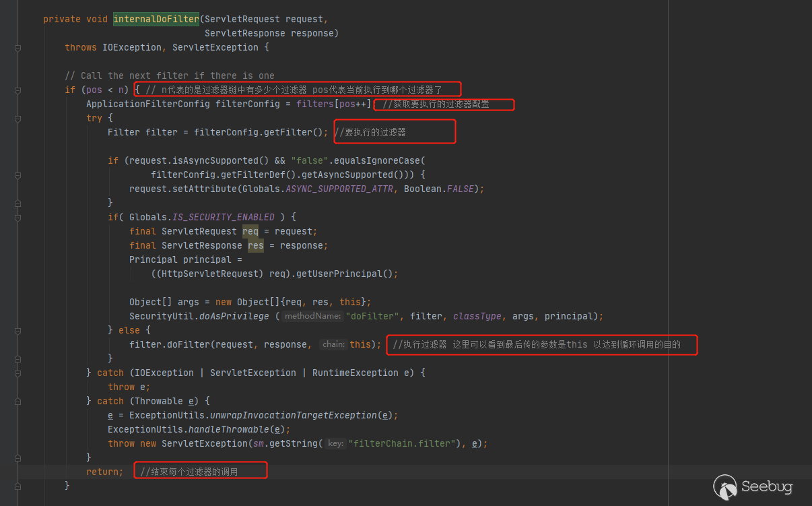Click the 'throw e;' statement
Image resolution: width=812 pixels, height=506 pixels.
[x=129, y=387]
